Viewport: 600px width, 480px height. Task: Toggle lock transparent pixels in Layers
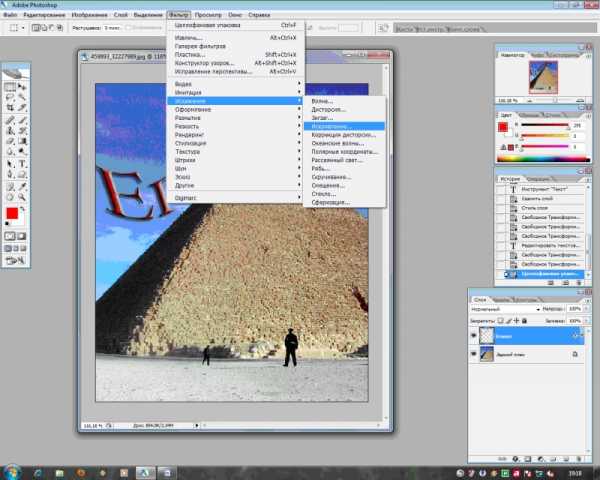click(500, 321)
